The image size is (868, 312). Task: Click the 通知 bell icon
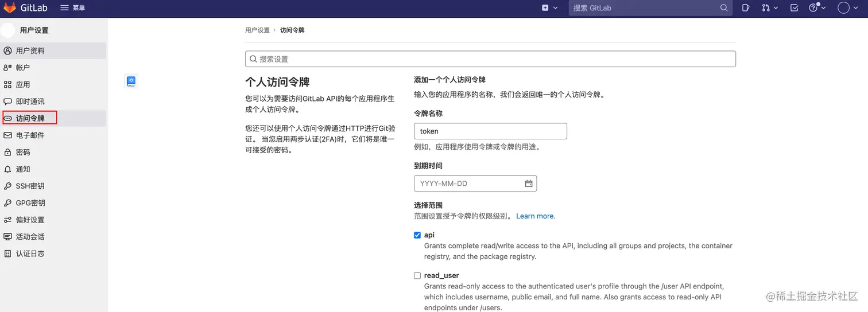[7, 169]
